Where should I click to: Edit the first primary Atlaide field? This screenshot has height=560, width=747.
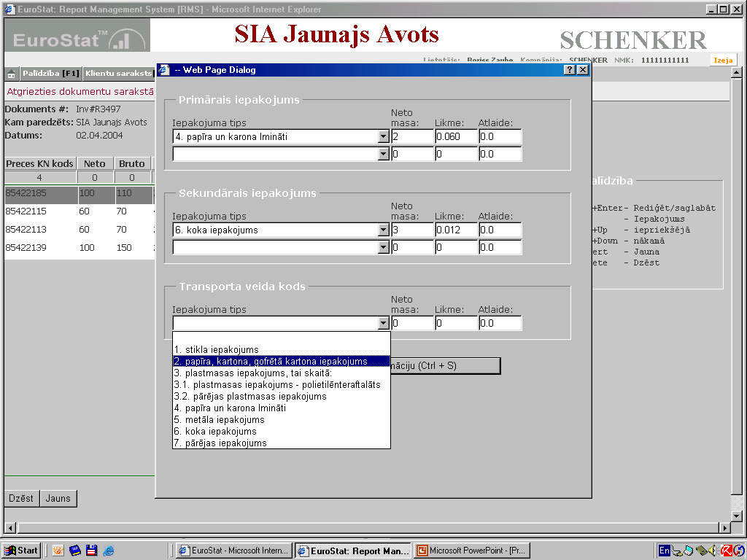(x=500, y=136)
